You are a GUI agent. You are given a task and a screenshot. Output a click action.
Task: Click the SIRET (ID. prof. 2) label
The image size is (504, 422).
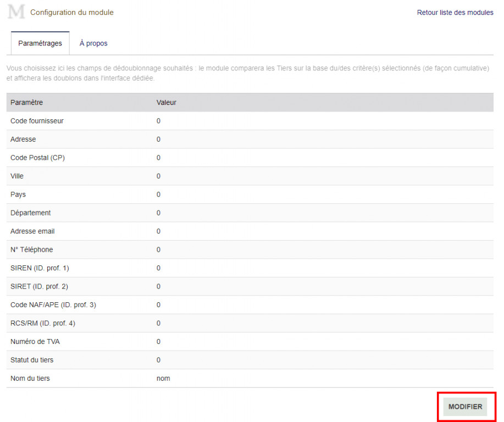(39, 286)
